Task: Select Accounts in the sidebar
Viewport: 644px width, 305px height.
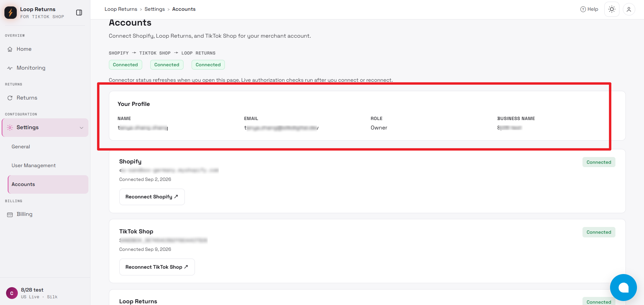Action: point(48,184)
